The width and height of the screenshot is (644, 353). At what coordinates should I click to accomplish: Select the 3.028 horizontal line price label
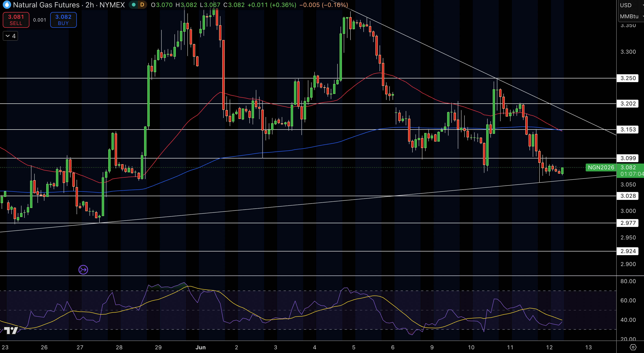coord(628,196)
